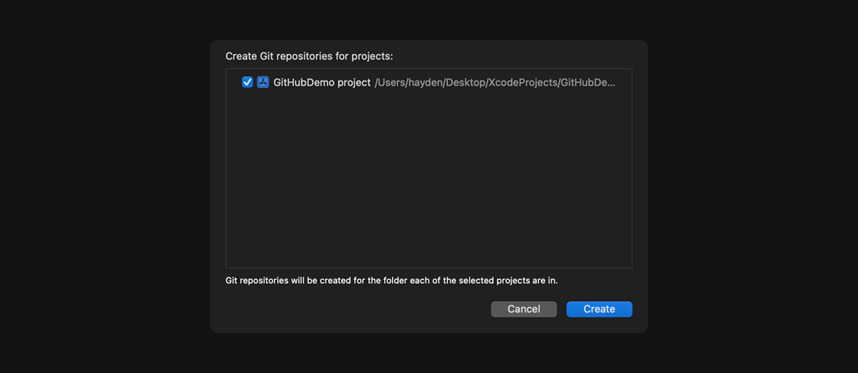Click the Xcode project icon beside GitHubDemo
Image resolution: width=858 pixels, height=373 pixels.
263,82
